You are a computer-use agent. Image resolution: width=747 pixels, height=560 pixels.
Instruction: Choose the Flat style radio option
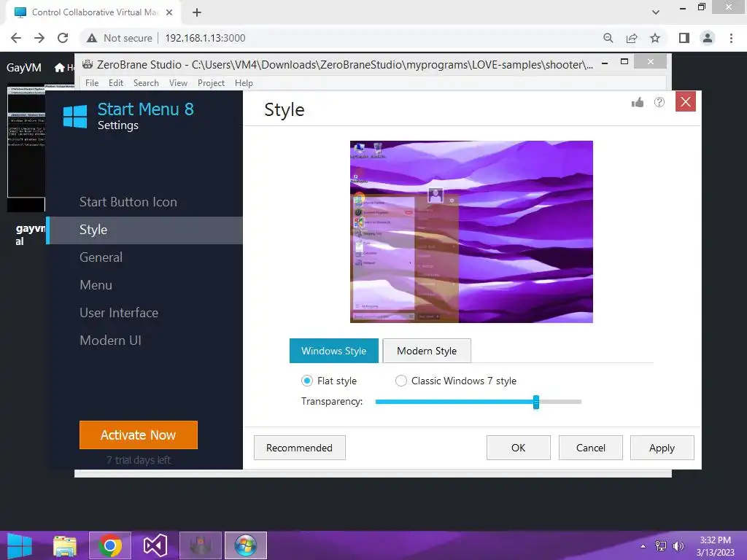(307, 381)
